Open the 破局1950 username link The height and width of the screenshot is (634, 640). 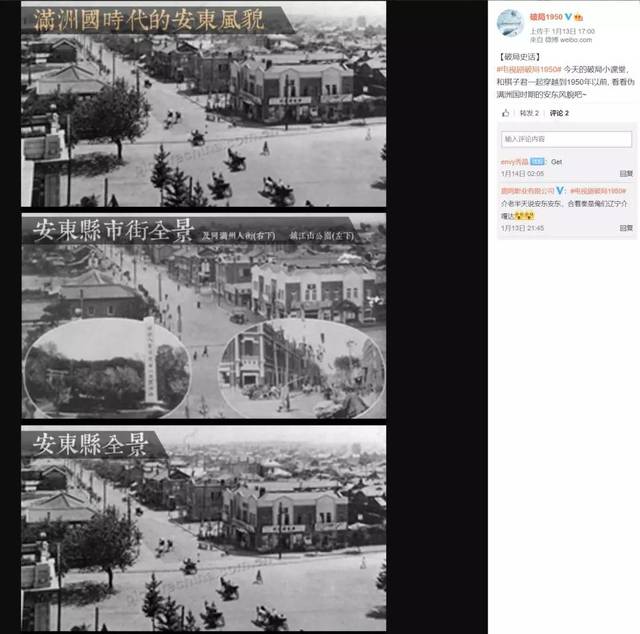pos(546,17)
